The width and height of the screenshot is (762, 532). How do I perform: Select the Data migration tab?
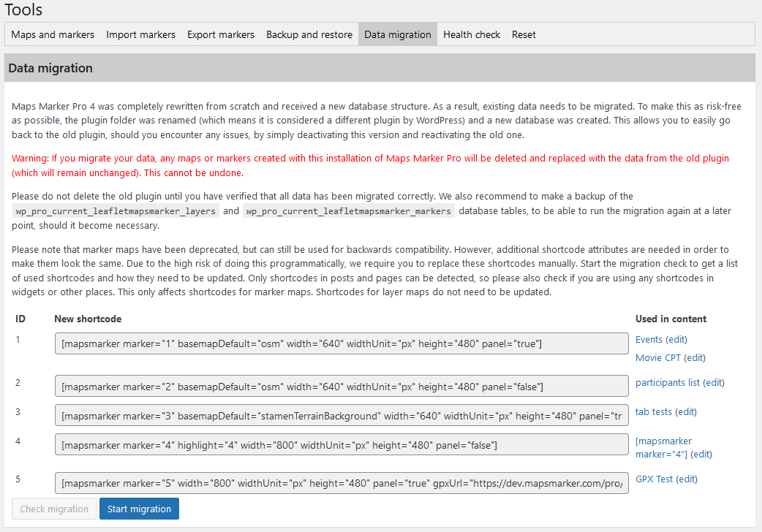point(398,34)
